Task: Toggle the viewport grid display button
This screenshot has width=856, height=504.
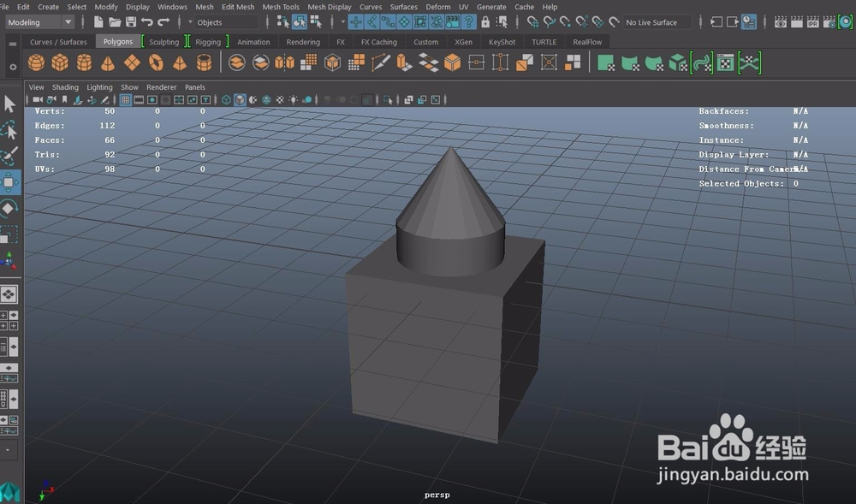Action: 126,100
